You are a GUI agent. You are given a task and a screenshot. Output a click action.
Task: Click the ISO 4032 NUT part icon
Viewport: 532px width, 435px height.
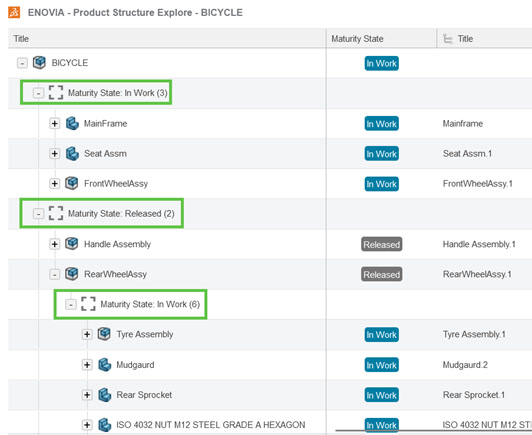tap(104, 424)
